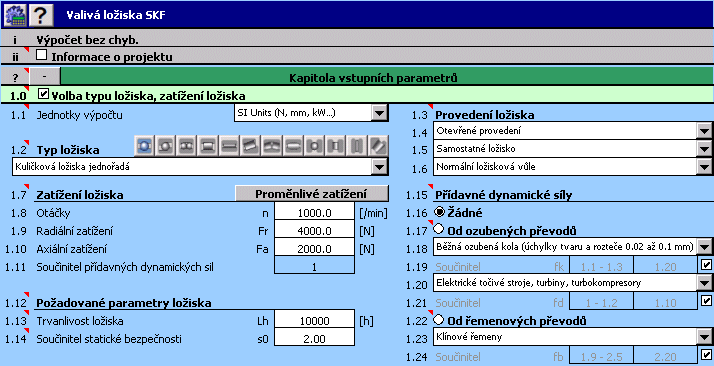714x366 pixels.
Task: Choose the Od řemenových převodů option
Action: click(x=439, y=320)
